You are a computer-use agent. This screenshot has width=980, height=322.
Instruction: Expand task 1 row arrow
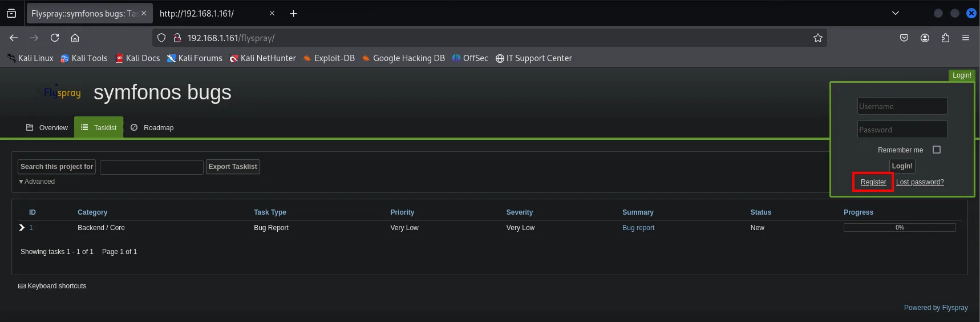point(22,227)
